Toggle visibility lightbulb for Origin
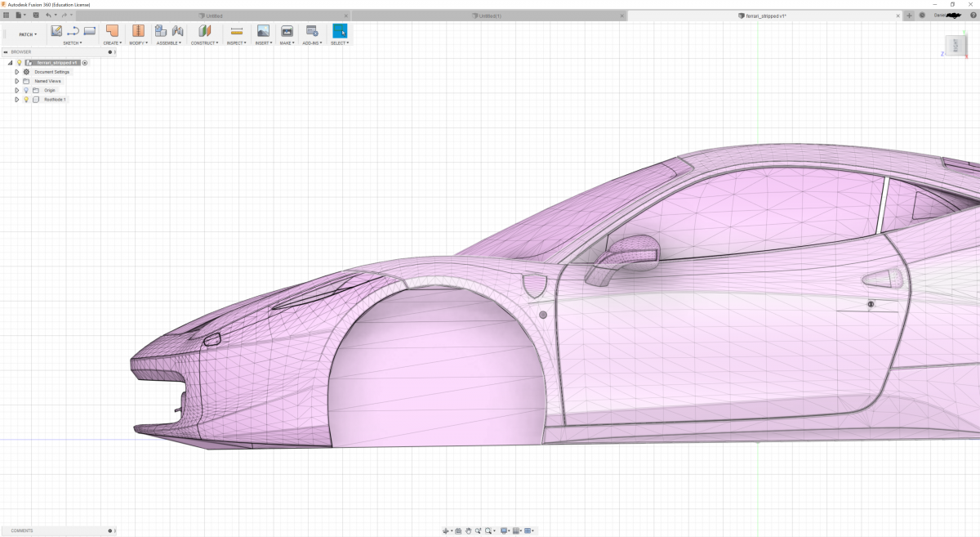The image size is (980, 537). (26, 90)
